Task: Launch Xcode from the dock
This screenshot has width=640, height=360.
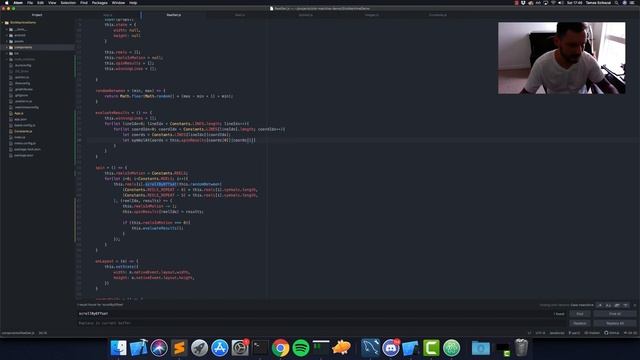Action: [x=139, y=348]
